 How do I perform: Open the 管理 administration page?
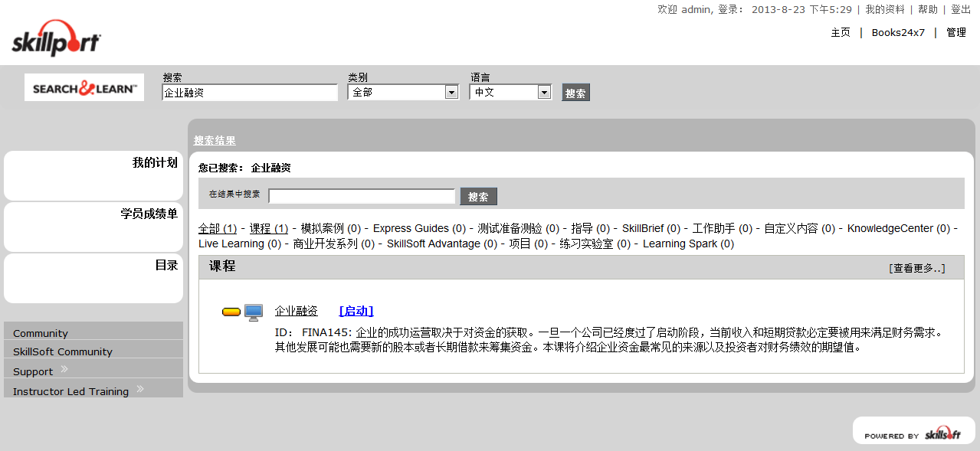pyautogui.click(x=955, y=33)
